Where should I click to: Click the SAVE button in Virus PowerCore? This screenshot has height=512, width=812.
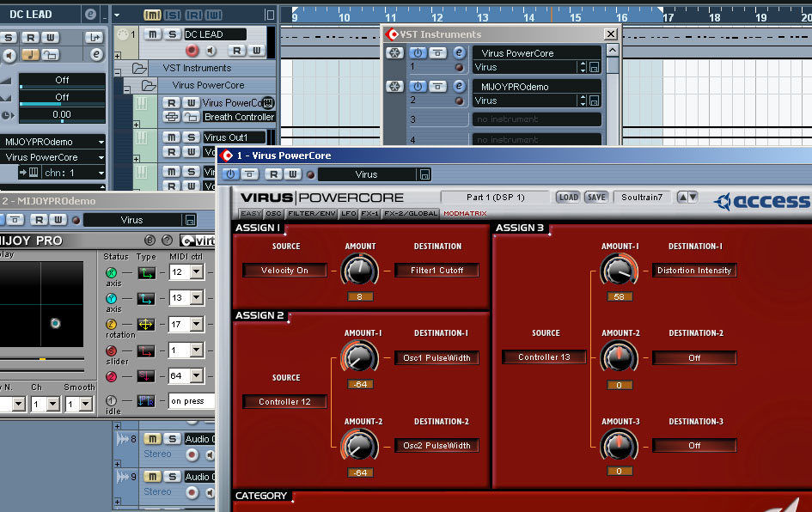point(596,198)
